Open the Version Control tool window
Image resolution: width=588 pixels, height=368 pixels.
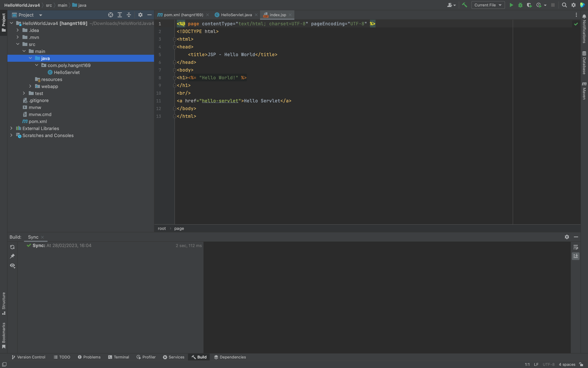coord(28,357)
